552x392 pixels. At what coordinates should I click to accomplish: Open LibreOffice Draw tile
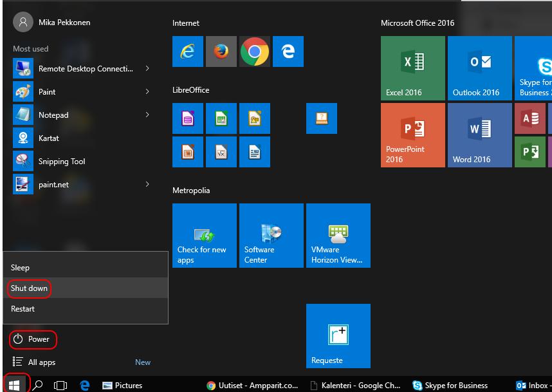point(255,118)
